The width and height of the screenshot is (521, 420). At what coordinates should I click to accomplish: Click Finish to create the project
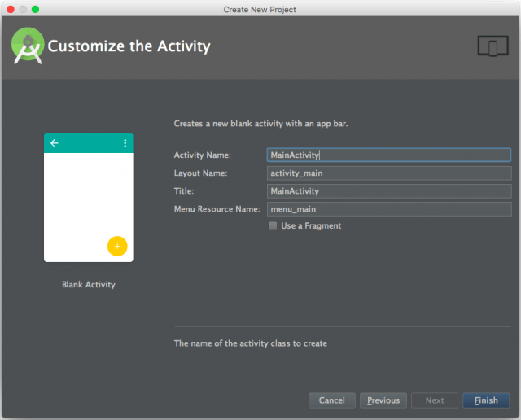486,400
